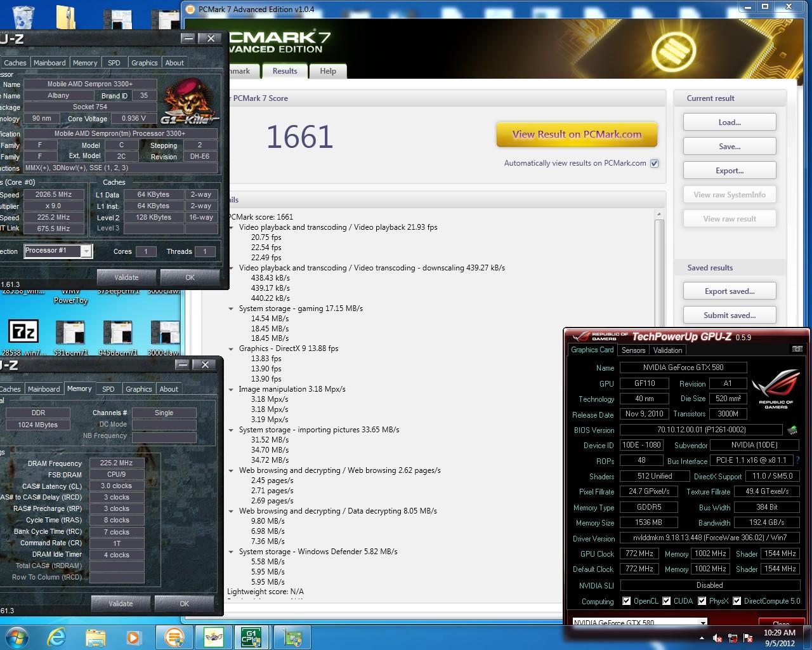Click Validate in the upper CPU-Z window
812x650 pixels.
[126, 277]
